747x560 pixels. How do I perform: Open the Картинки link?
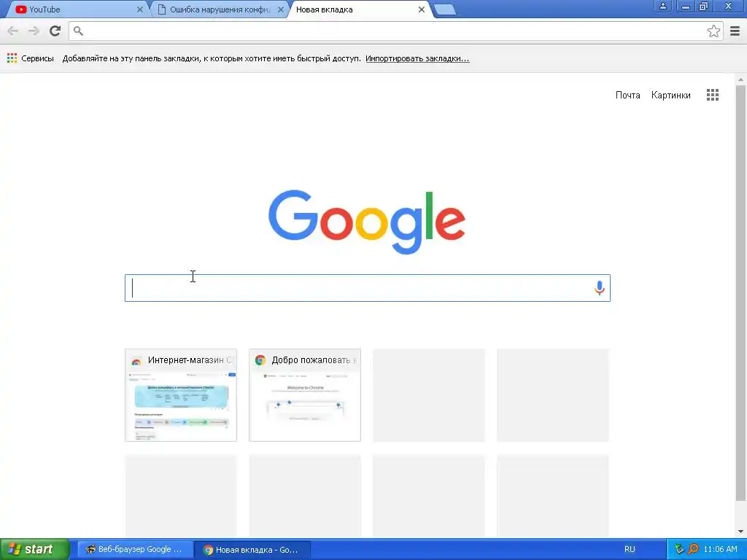pos(671,96)
